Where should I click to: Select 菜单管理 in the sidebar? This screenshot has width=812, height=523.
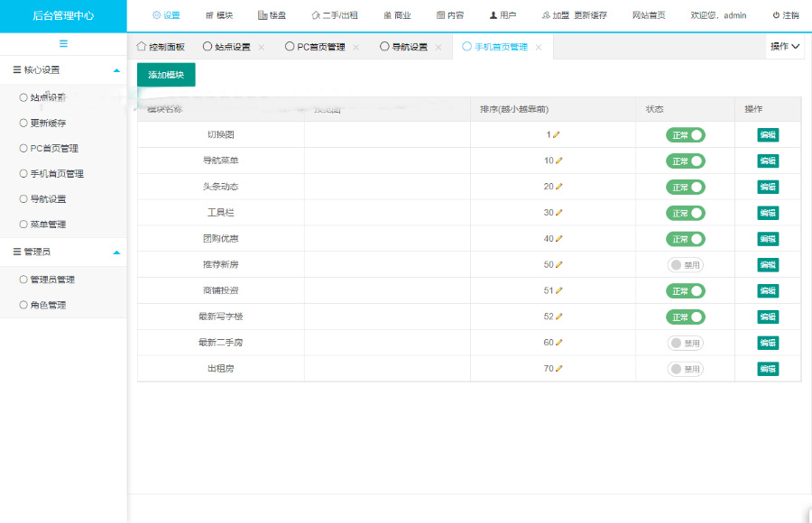(x=48, y=224)
